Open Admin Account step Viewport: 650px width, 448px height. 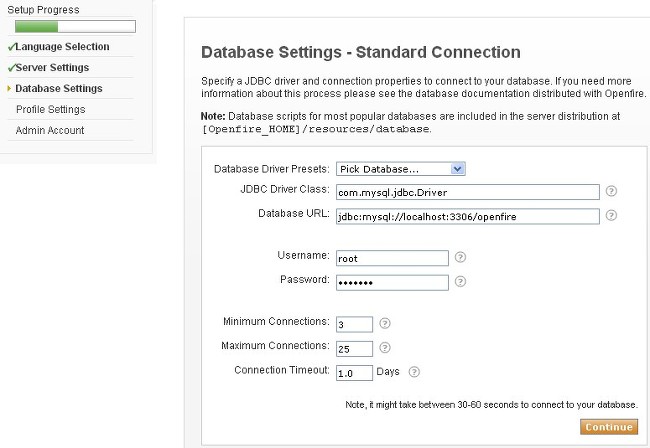click(48, 131)
